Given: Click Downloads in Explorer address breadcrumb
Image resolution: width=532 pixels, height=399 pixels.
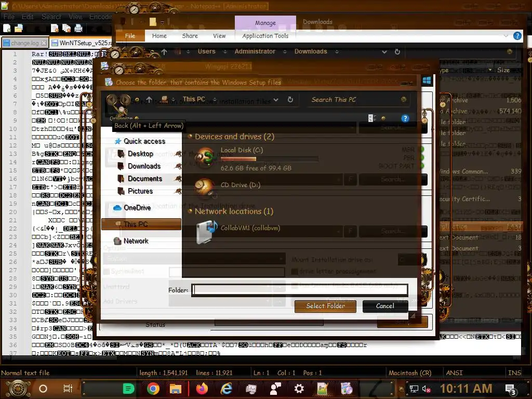Looking at the screenshot, I should coord(311,51).
